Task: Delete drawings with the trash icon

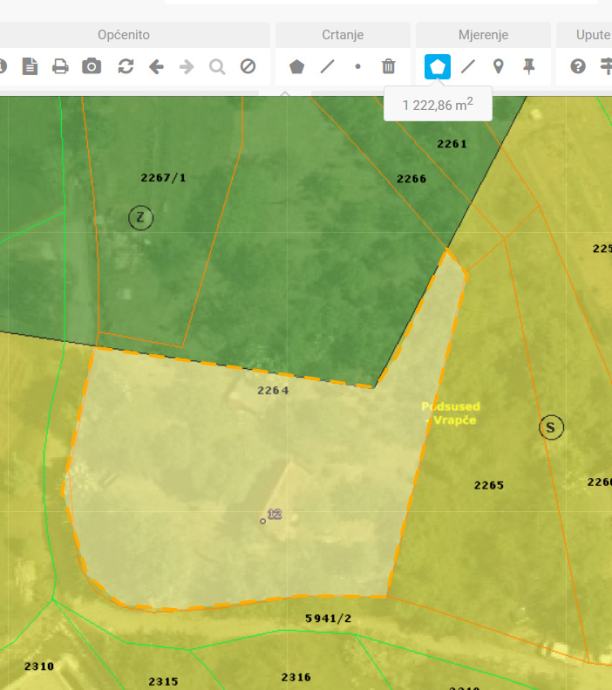Action: [388, 67]
